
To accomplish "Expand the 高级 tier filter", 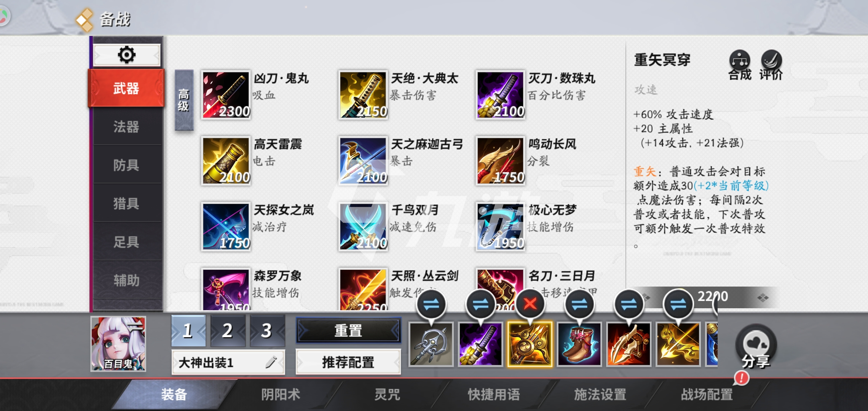I will [184, 100].
